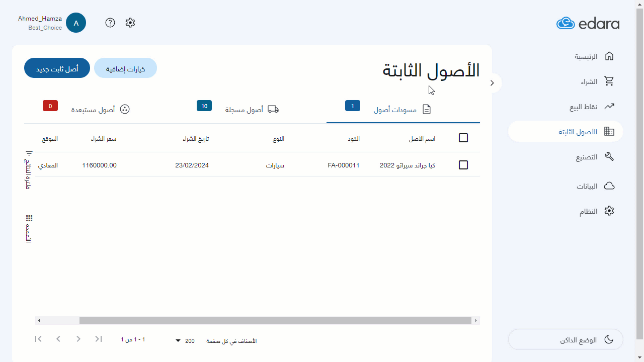Open the settings gear icon in header
This screenshot has width=644, height=362.
(x=130, y=23)
